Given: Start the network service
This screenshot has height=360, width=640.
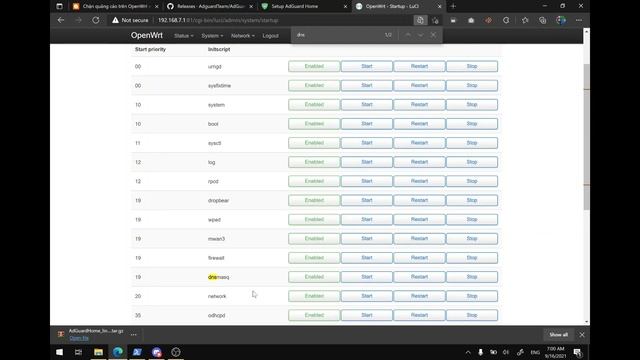Looking at the screenshot, I should pyautogui.click(x=367, y=296).
